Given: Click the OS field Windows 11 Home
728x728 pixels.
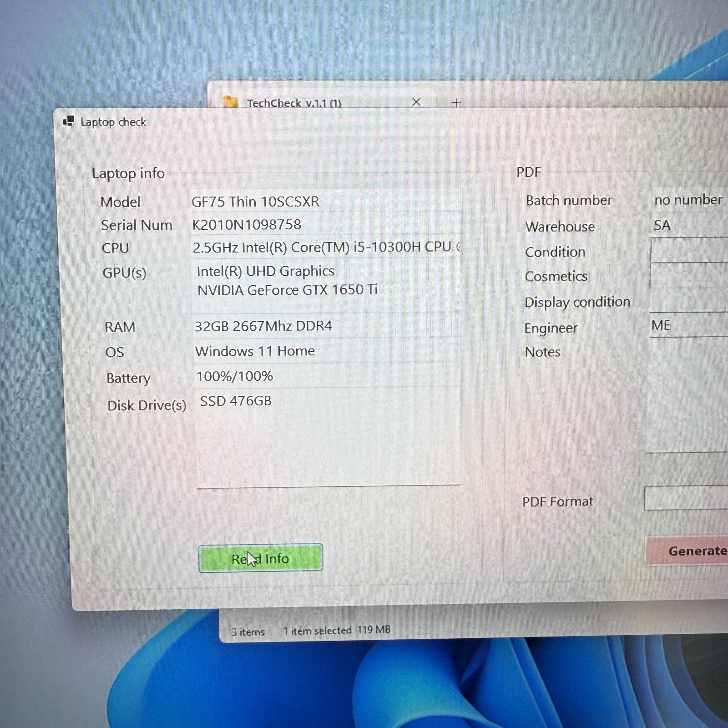Looking at the screenshot, I should [327, 351].
